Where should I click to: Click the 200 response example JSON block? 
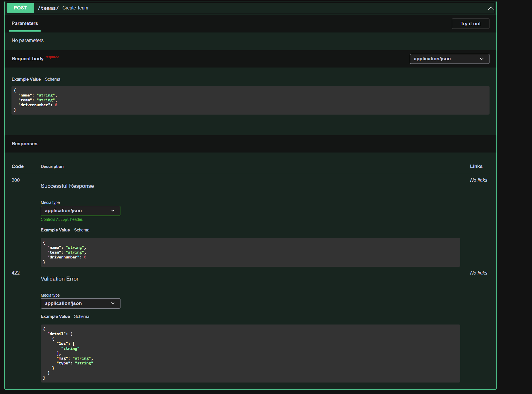(251, 252)
